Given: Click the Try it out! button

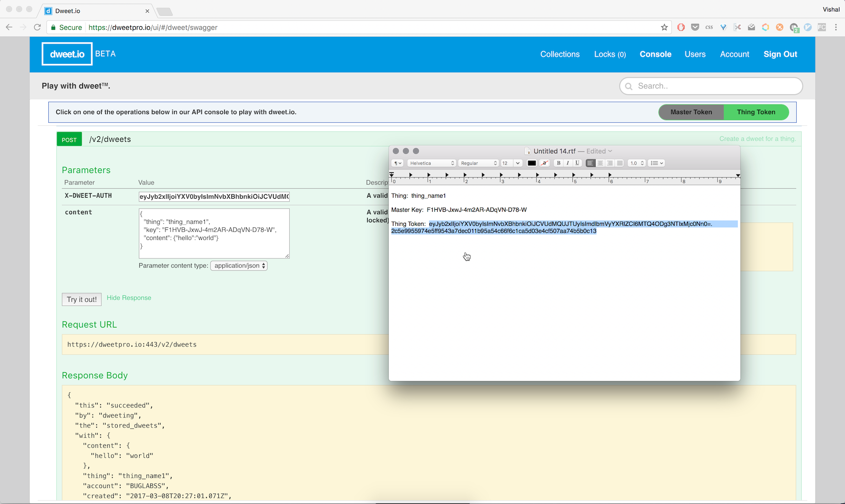Looking at the screenshot, I should click(x=81, y=299).
